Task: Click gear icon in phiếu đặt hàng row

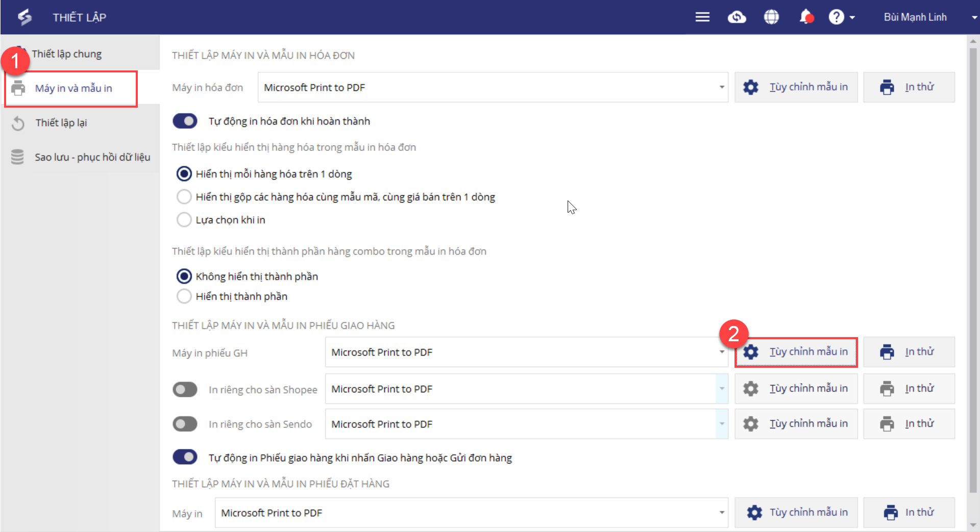Action: (754, 513)
